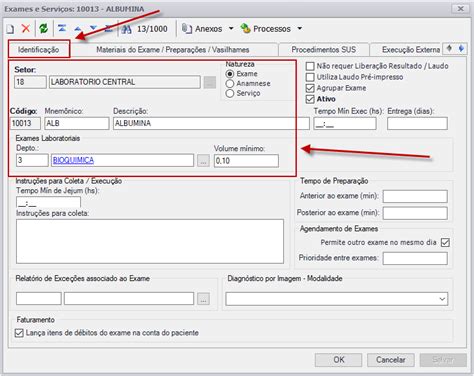Click the Anexos attachment icon
Image resolution: width=474 pixels, height=376 pixels.
point(187,29)
